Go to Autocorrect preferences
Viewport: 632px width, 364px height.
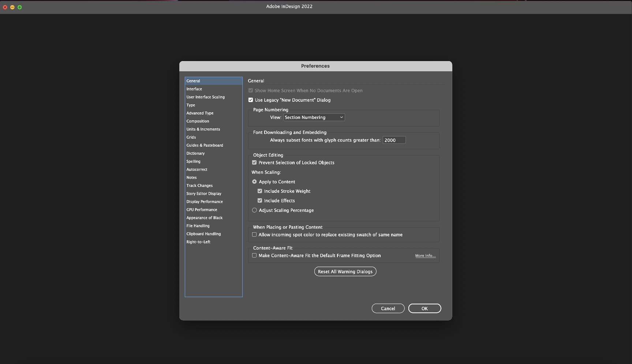(214, 169)
